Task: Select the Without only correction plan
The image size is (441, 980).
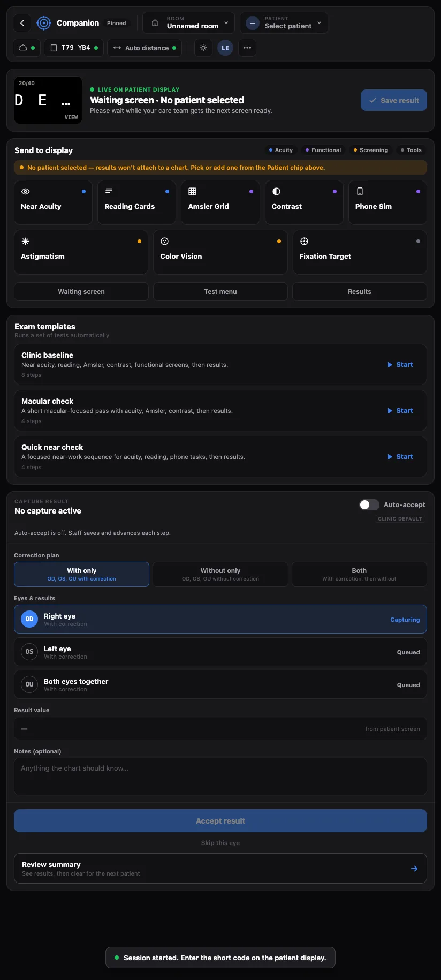Action: coord(221,574)
